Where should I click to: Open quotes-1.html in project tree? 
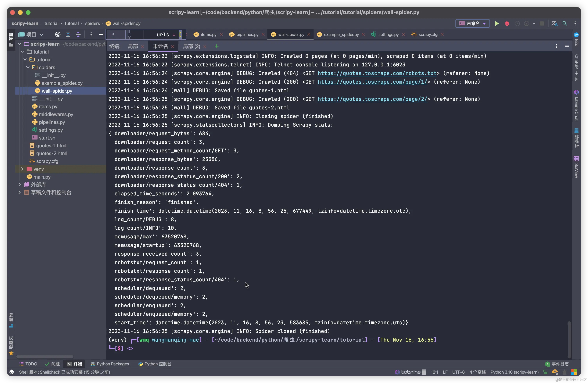pyautogui.click(x=51, y=145)
